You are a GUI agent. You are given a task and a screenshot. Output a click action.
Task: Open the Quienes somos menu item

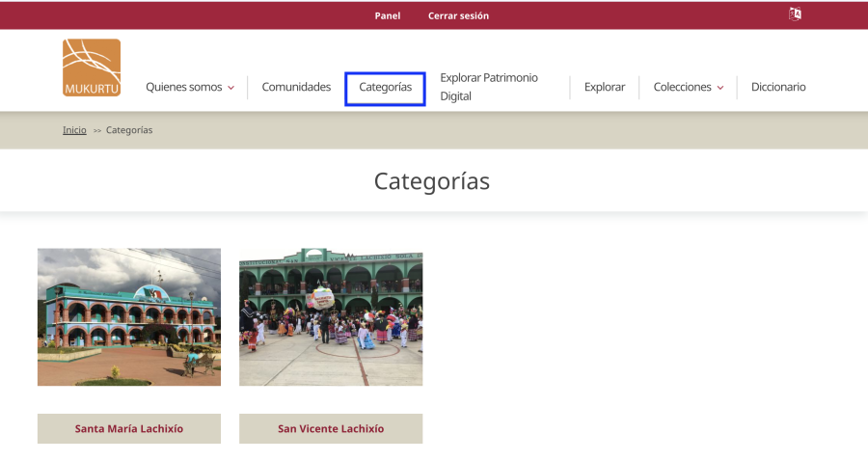click(x=184, y=87)
